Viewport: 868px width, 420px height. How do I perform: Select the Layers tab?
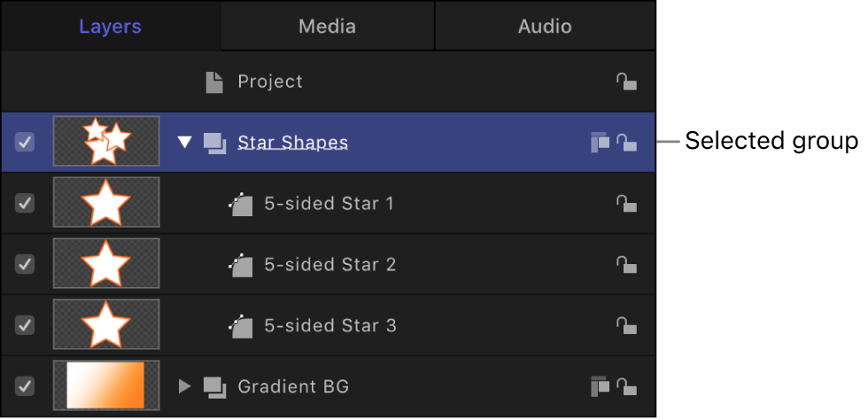pyautogui.click(x=110, y=27)
